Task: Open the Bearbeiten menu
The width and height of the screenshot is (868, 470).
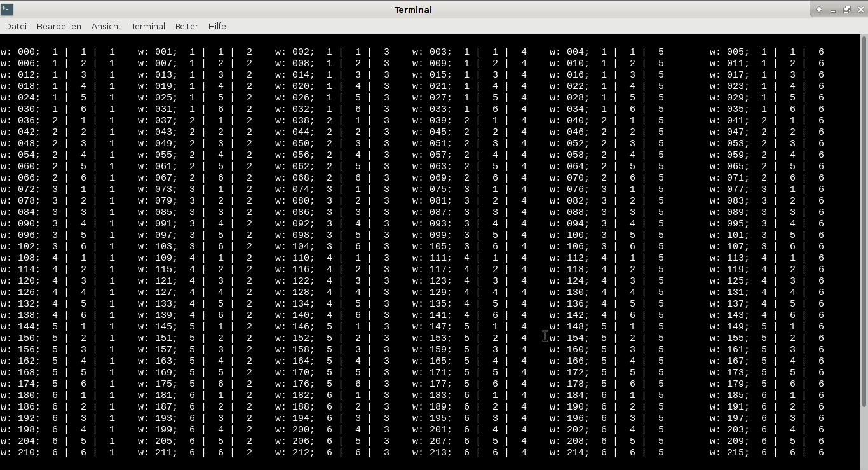Action: tap(59, 26)
